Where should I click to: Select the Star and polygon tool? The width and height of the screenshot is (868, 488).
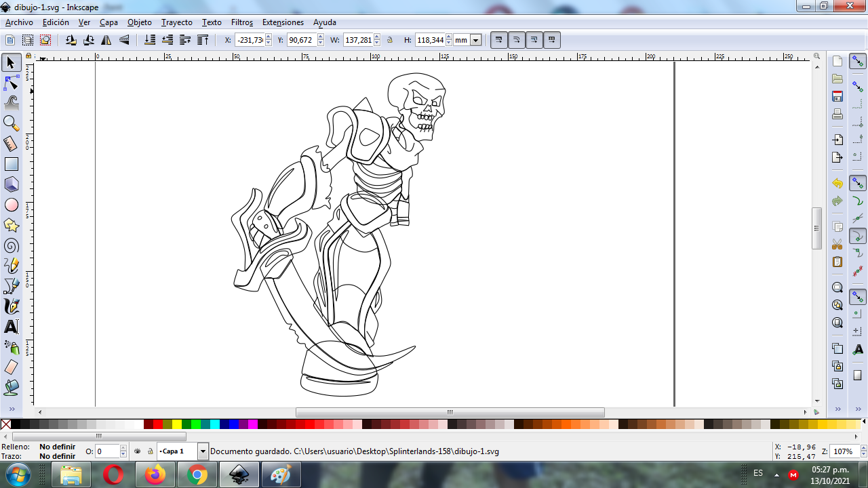tap(11, 225)
